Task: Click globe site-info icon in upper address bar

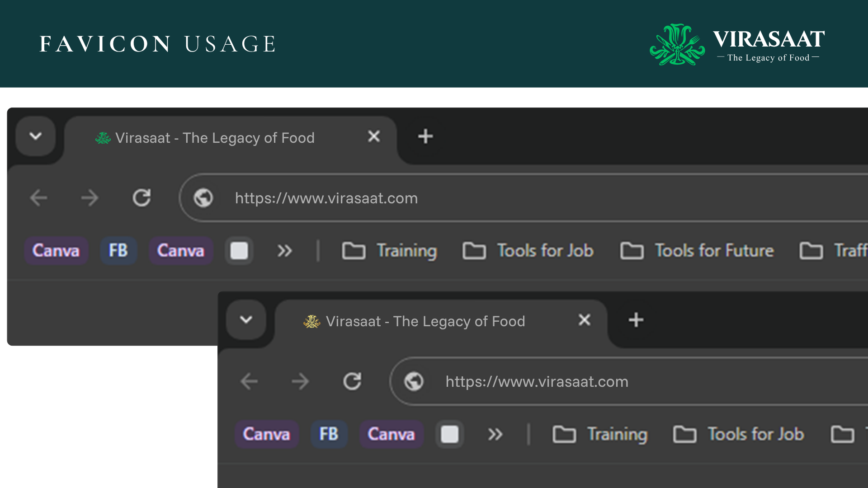Action: click(203, 198)
